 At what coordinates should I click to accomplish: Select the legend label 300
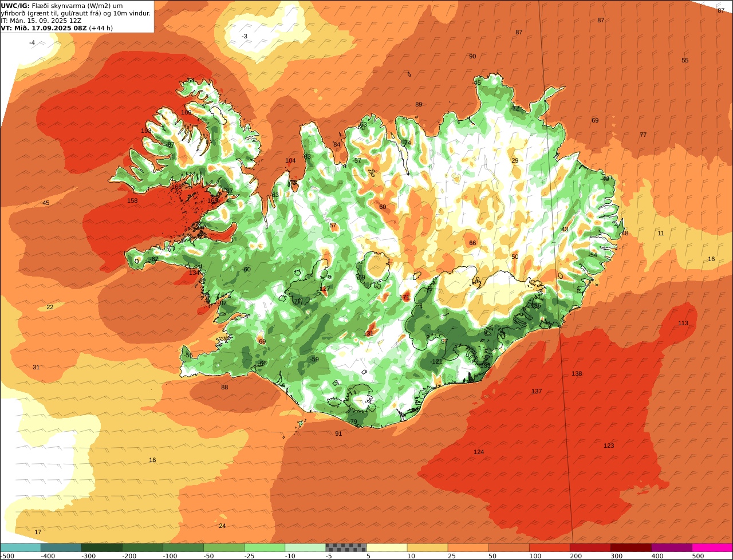616,556
